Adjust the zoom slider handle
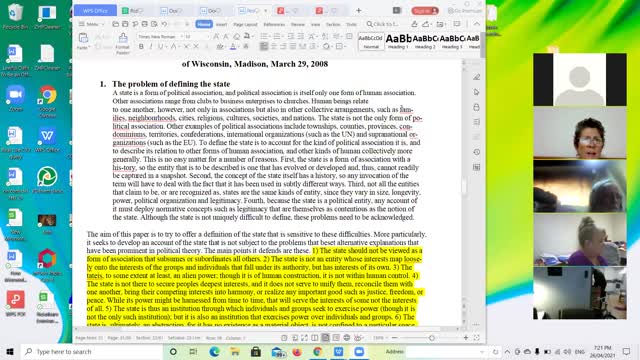640x360 pixels. 432,338
